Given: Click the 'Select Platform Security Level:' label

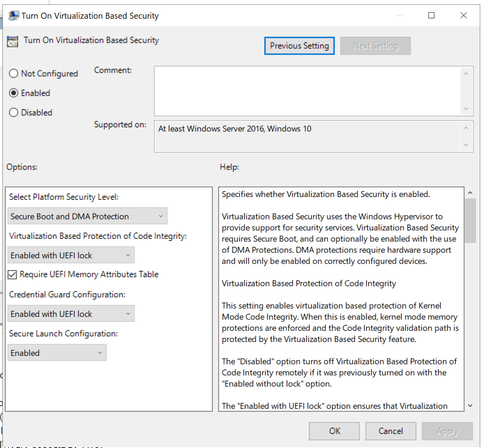Looking at the screenshot, I should [64, 197].
